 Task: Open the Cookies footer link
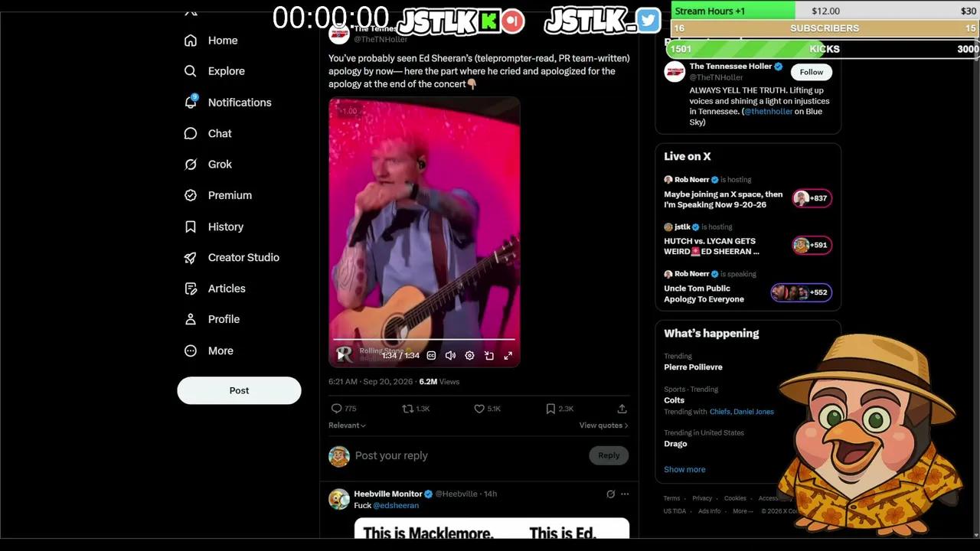pyautogui.click(x=735, y=498)
